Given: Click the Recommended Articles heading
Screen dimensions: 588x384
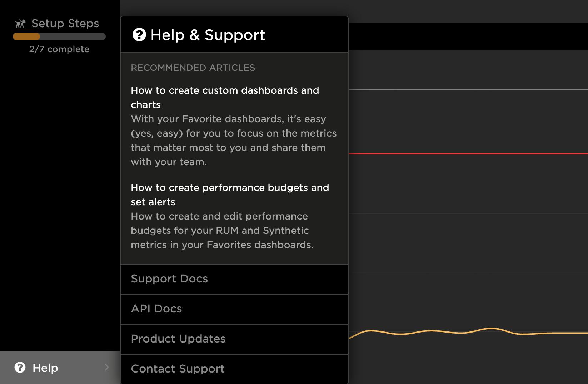Looking at the screenshot, I should 193,68.
